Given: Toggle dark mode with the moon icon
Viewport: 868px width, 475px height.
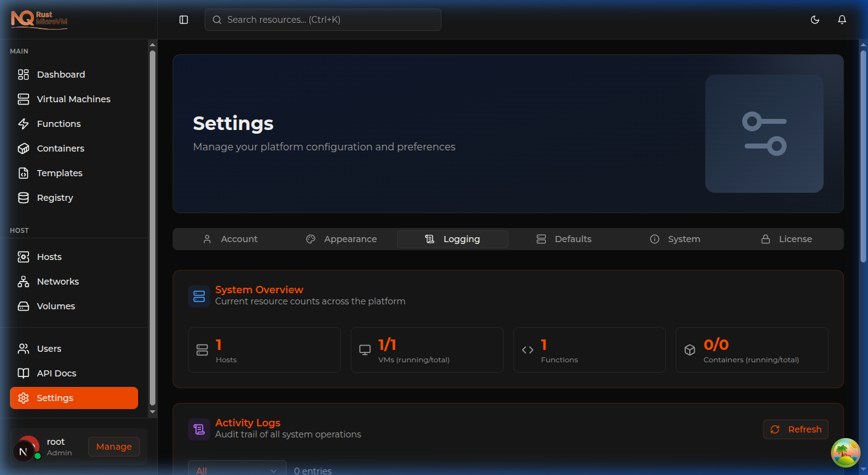Looking at the screenshot, I should pyautogui.click(x=815, y=20).
